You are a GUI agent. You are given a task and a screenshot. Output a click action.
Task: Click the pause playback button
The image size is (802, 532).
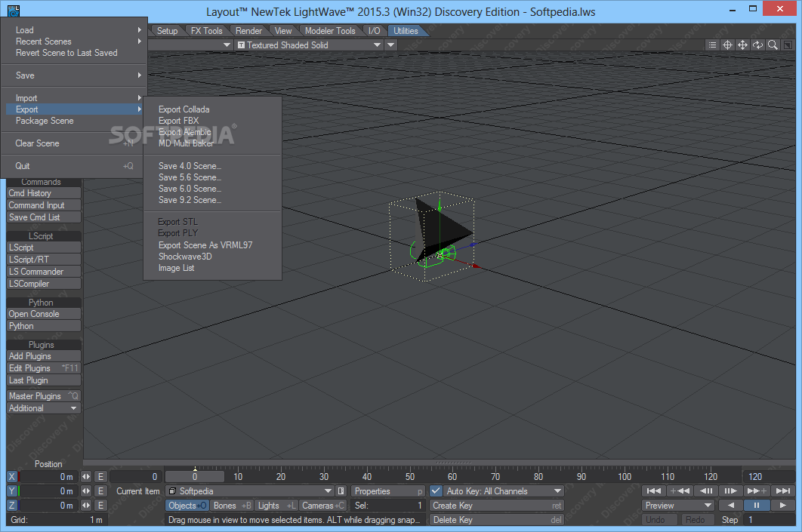tap(757, 505)
